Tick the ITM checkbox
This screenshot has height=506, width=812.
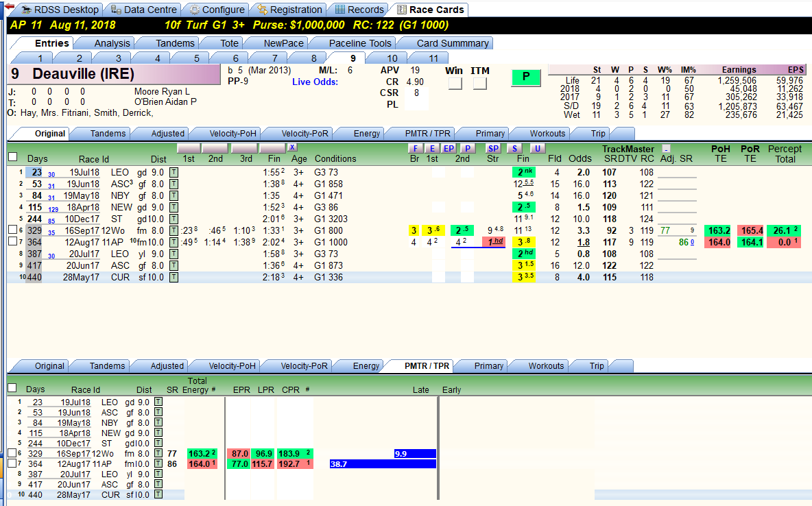pos(480,83)
